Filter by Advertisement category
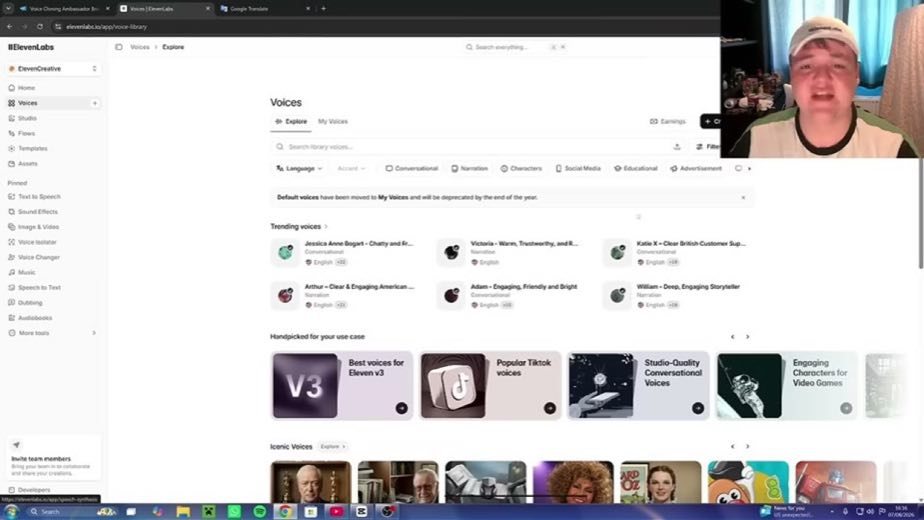The image size is (924, 520). (x=696, y=169)
